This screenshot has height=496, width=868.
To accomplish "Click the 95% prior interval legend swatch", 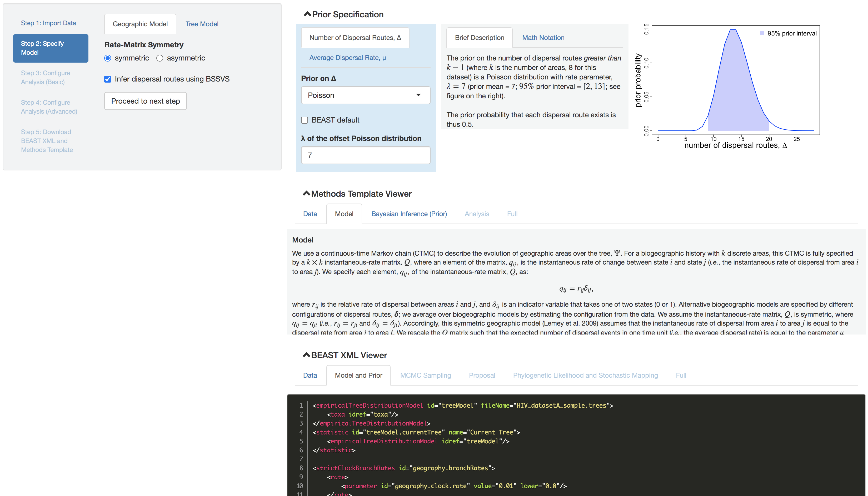I will tap(762, 33).
